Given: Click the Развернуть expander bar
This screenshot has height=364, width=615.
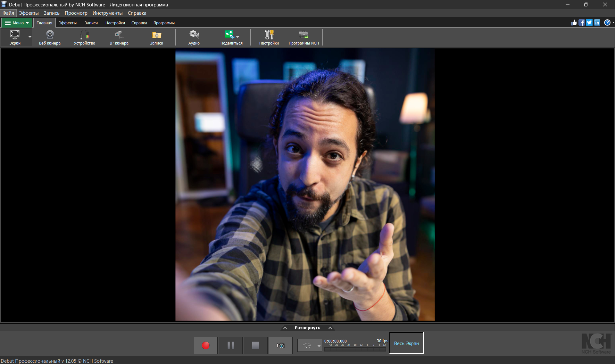Looking at the screenshot, I should point(307,328).
